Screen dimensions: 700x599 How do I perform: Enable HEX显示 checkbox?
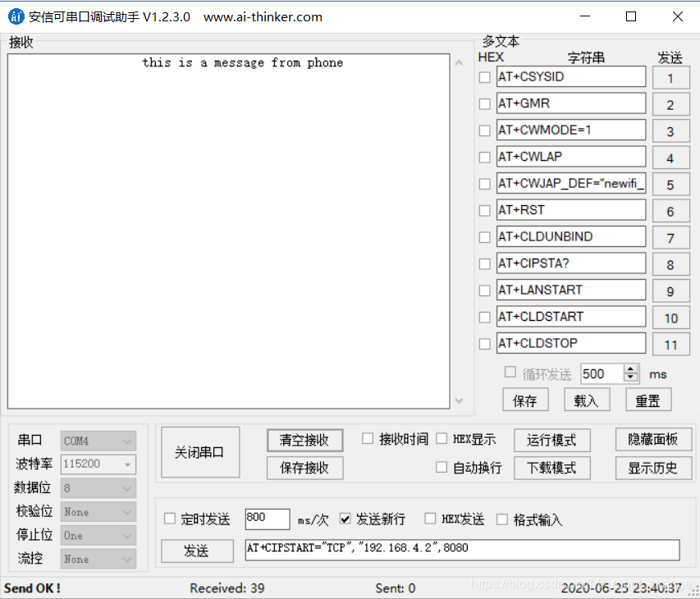click(441, 438)
